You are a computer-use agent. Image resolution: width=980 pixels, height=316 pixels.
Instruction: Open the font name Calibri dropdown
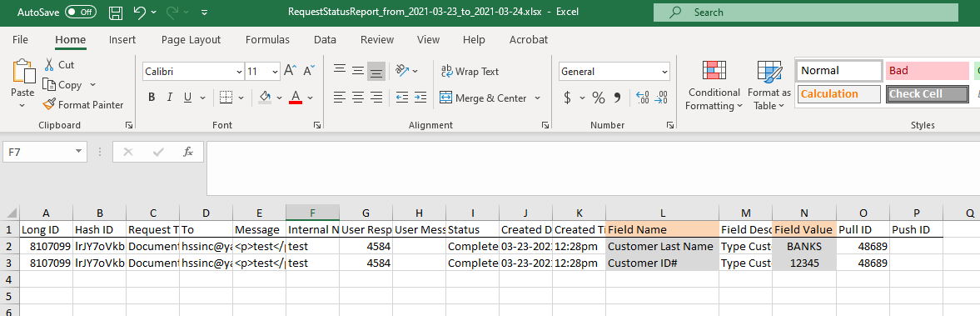pos(239,72)
